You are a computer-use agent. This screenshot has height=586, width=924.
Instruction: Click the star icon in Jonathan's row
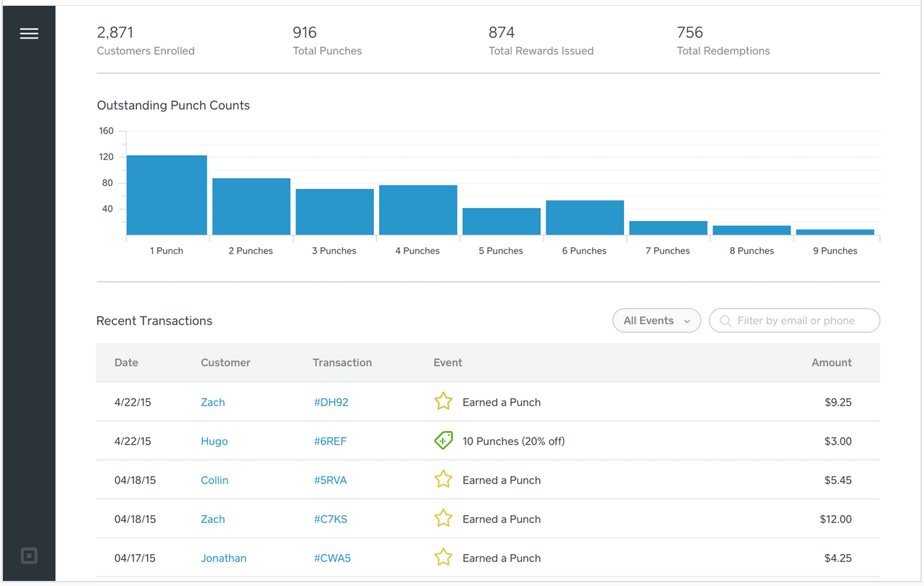[443, 558]
